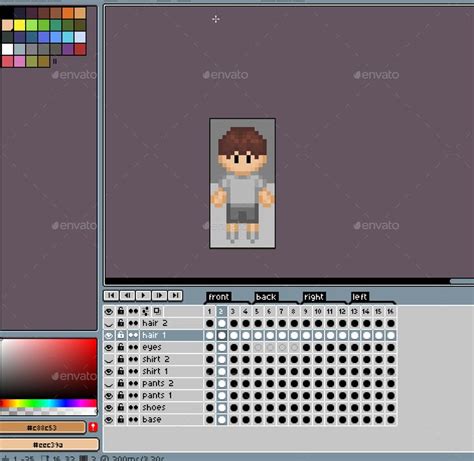Image resolution: width=474 pixels, height=461 pixels.
Task: Select the left animation tag
Action: [x=360, y=297]
